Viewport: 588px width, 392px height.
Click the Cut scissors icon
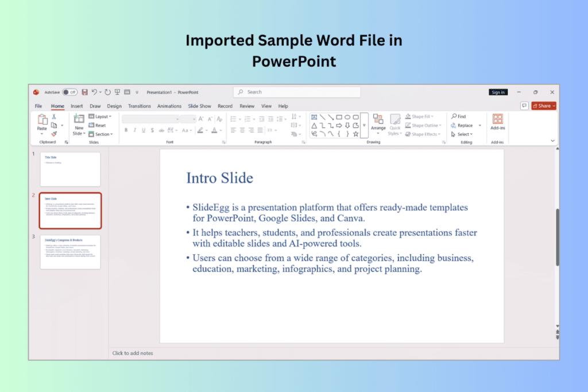tap(54, 117)
